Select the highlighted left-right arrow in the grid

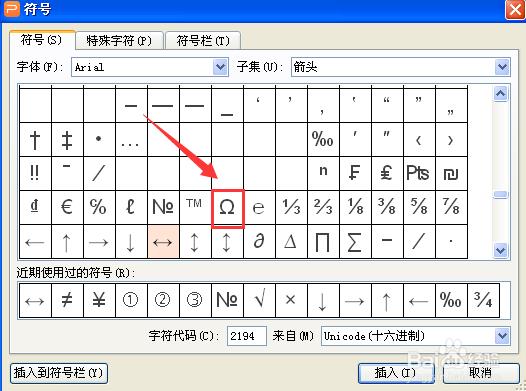point(163,242)
